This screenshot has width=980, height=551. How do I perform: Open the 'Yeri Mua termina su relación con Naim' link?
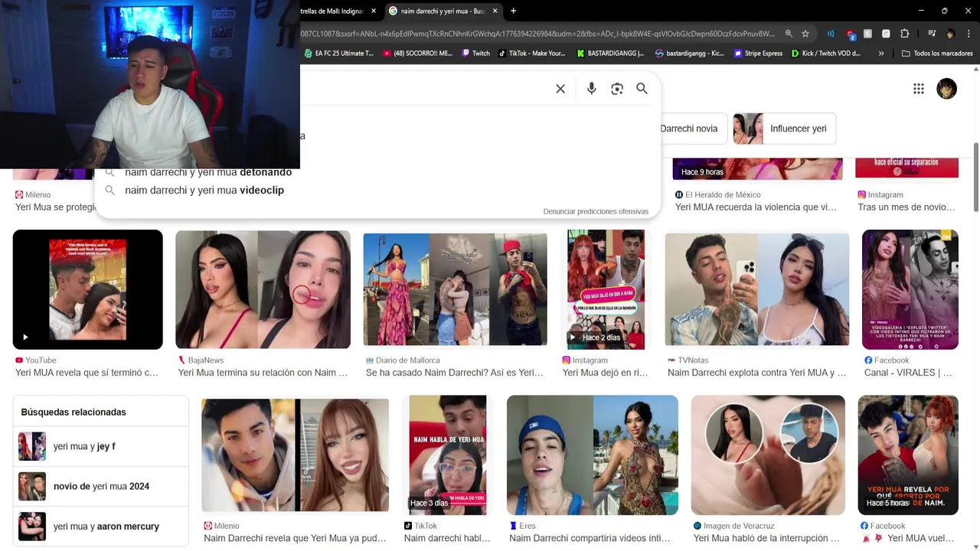(263, 373)
